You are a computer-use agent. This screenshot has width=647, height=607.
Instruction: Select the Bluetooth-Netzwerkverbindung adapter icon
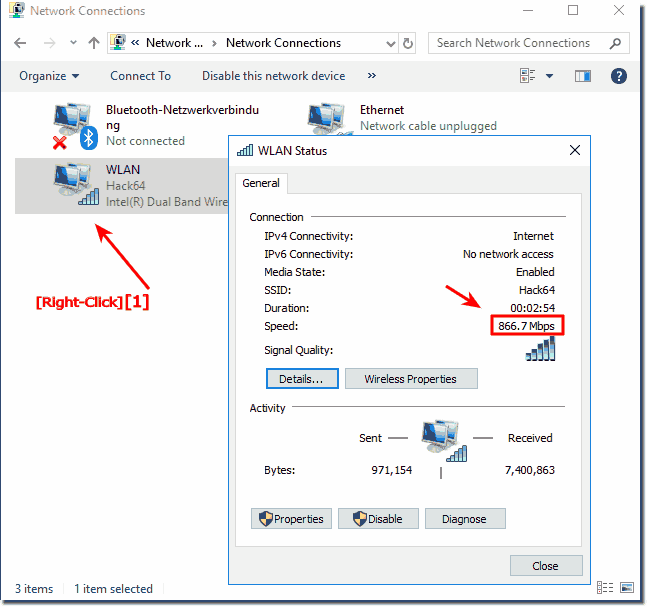pos(75,125)
